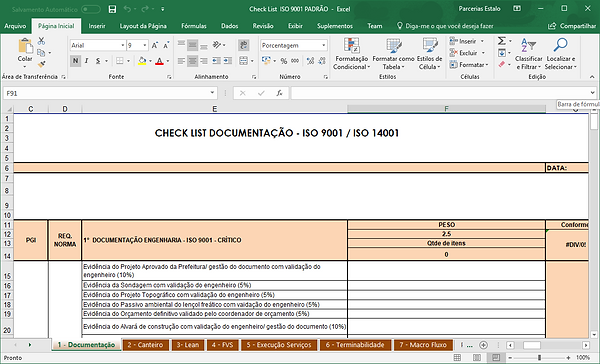Click the text orientation icon
600x364 pixels.
click(217, 45)
